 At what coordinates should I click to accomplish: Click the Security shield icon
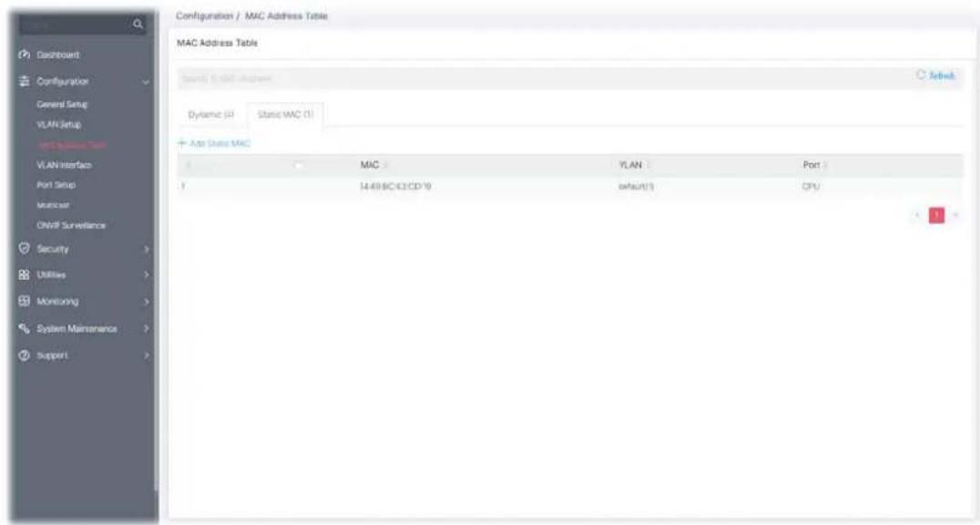[x=25, y=249]
